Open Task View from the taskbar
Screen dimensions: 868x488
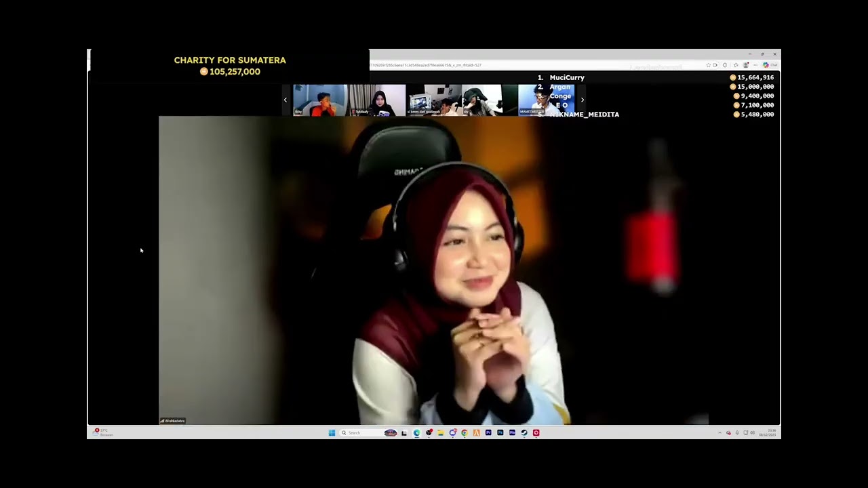(403, 432)
